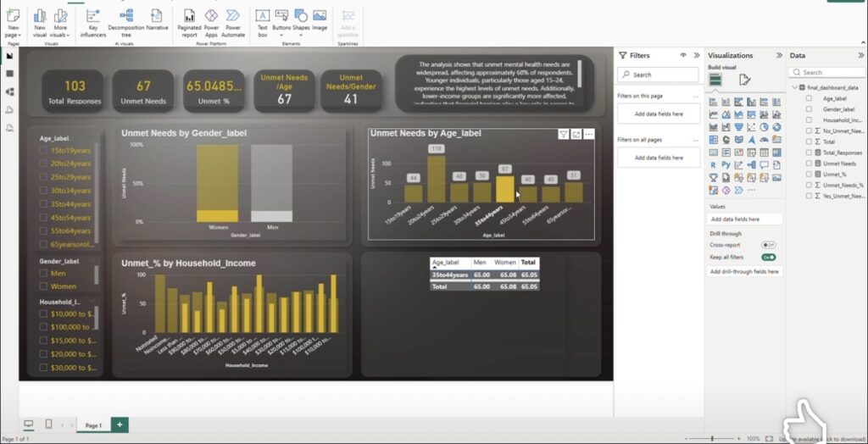
Task: Open focus mode on Age_label chart
Action: click(576, 134)
